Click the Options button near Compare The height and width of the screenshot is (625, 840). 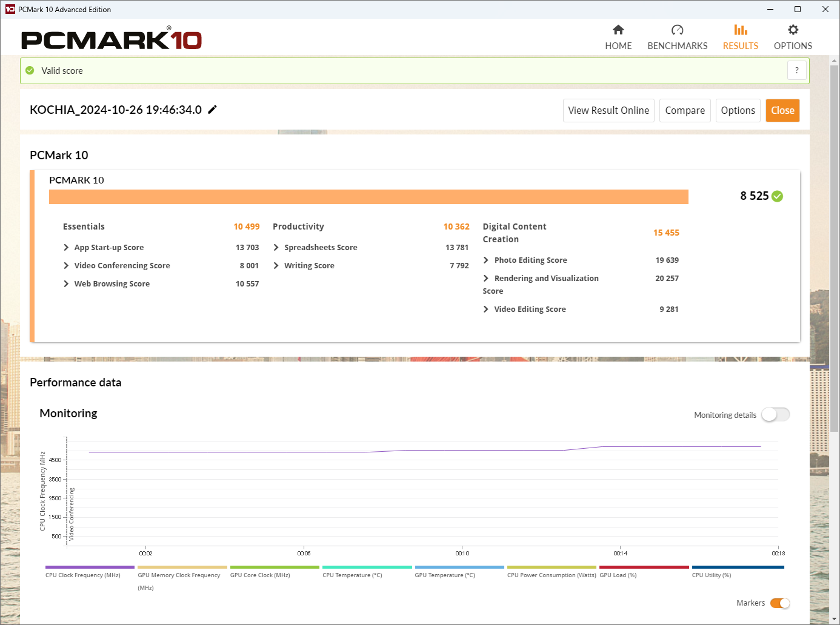[738, 110]
